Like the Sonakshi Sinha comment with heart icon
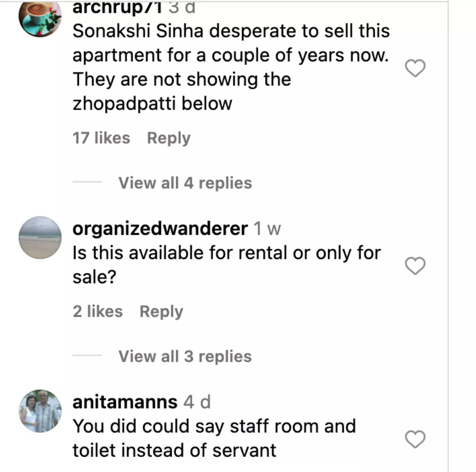The image size is (476, 472). tap(415, 68)
